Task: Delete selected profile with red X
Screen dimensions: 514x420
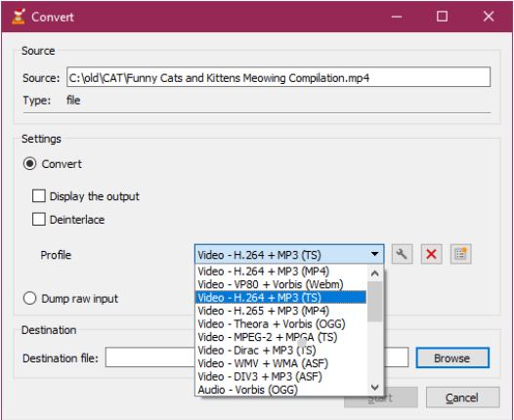Action: point(431,254)
